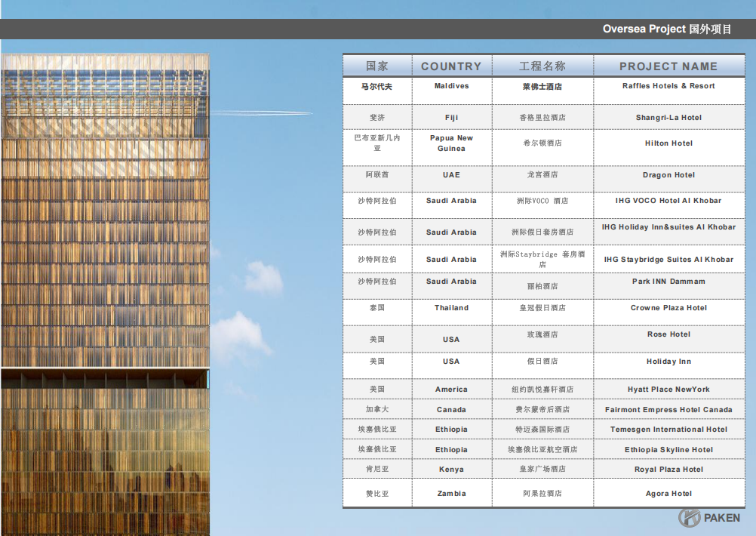756x536 pixels.
Task: Select the '洲际假日套房酒店' cell
Action: [x=542, y=232]
